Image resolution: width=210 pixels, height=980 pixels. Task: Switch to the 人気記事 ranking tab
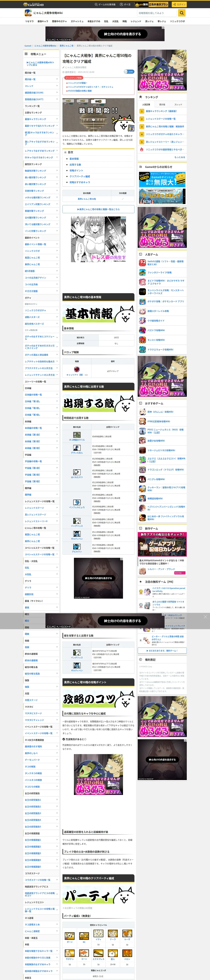coord(146,104)
